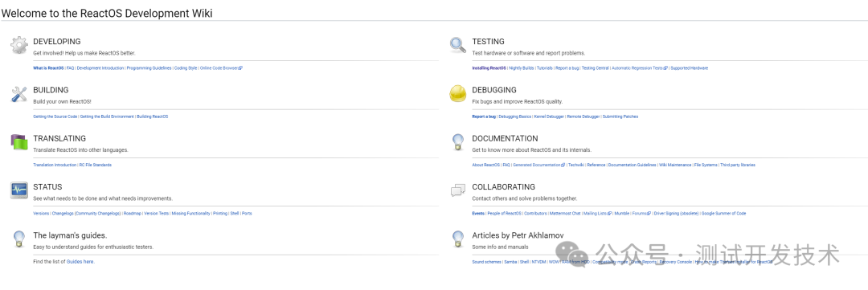
Task: Open the RC File Standards link
Action: [x=95, y=165]
